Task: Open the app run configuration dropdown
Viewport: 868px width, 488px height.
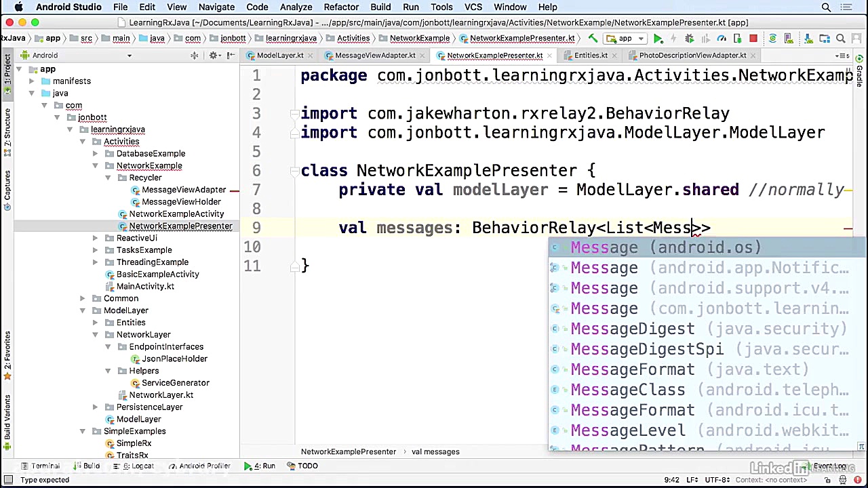Action: coord(625,39)
